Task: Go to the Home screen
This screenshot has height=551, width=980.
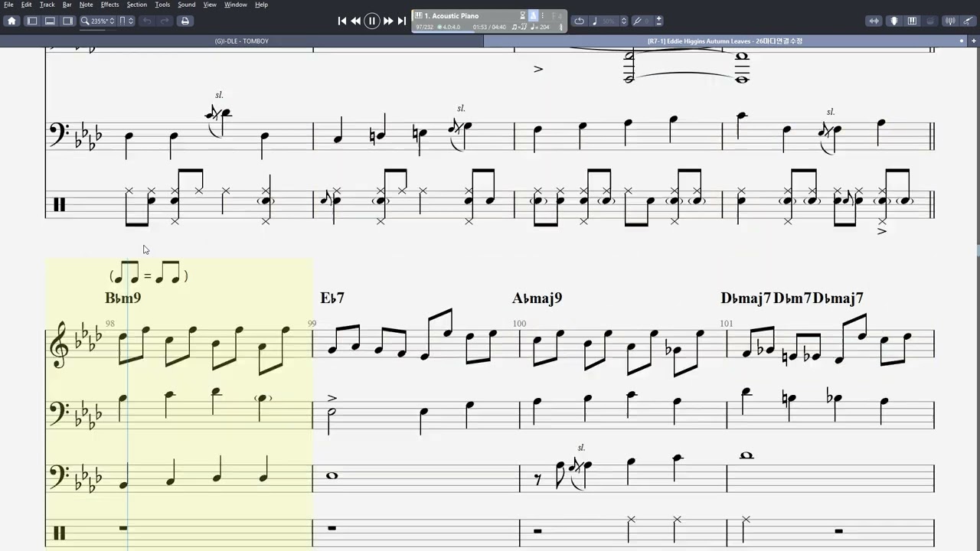Action: coord(11,21)
